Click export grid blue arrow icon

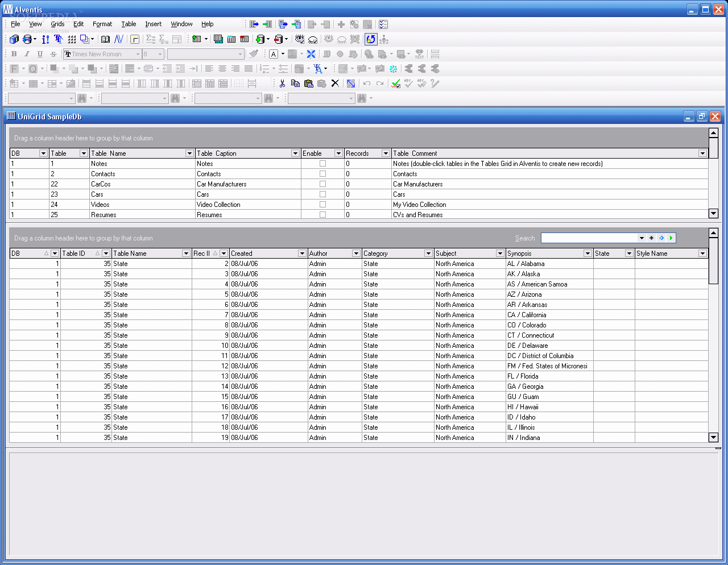click(254, 24)
